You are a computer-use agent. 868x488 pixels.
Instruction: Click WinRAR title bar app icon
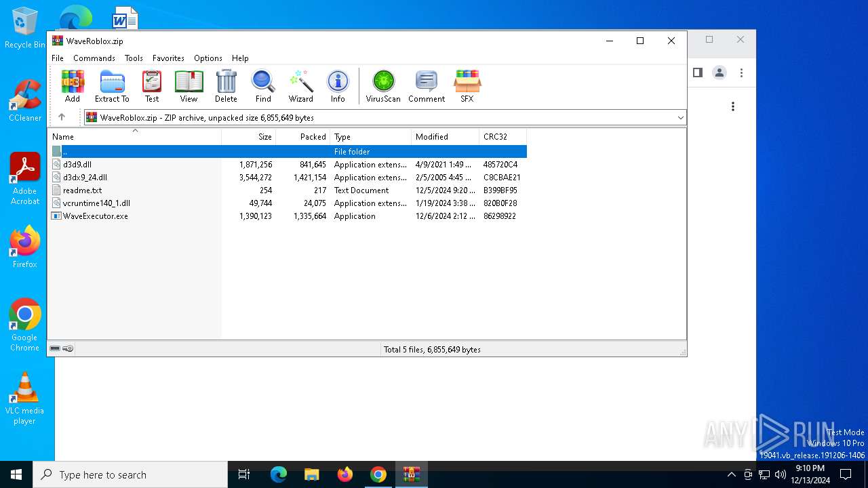coord(58,41)
